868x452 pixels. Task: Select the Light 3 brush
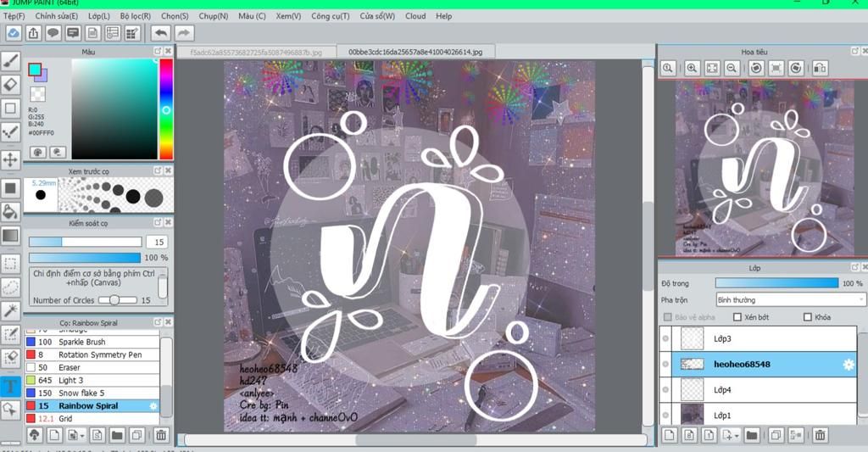pos(92,380)
